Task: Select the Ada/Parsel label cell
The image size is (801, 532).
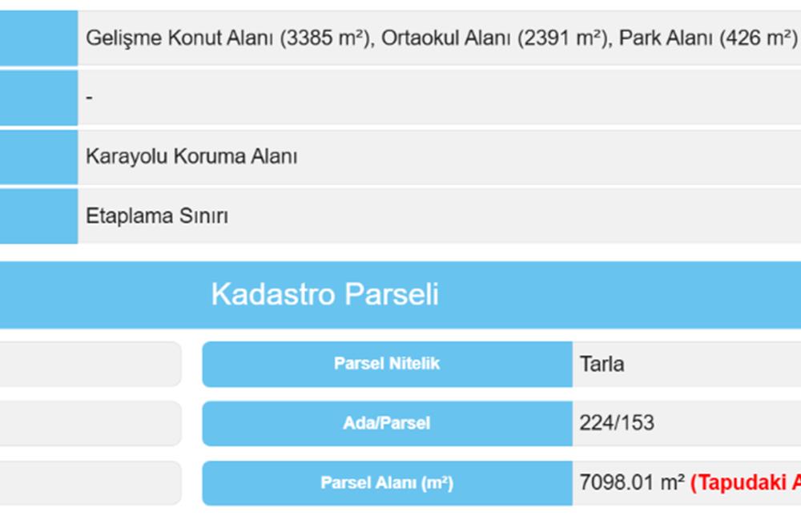Action: click(x=387, y=423)
